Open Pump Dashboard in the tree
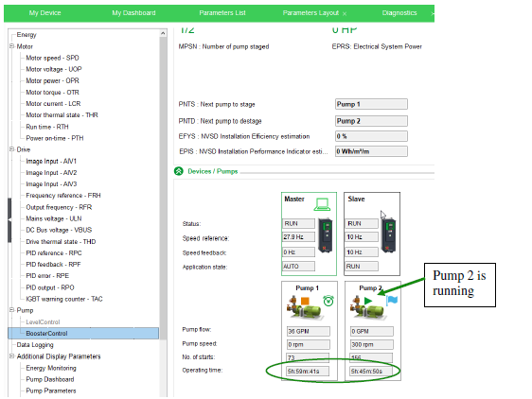Screen dimensions: 532x399 tap(50, 379)
